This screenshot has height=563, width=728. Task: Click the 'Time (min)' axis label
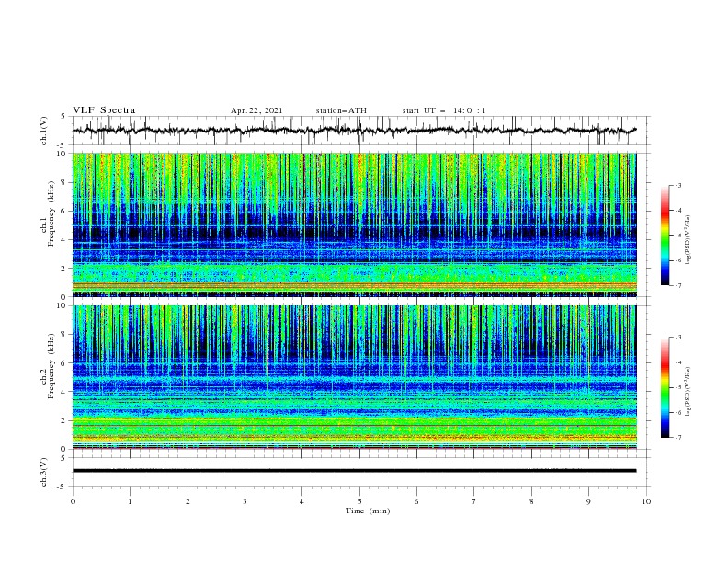[x=368, y=511]
